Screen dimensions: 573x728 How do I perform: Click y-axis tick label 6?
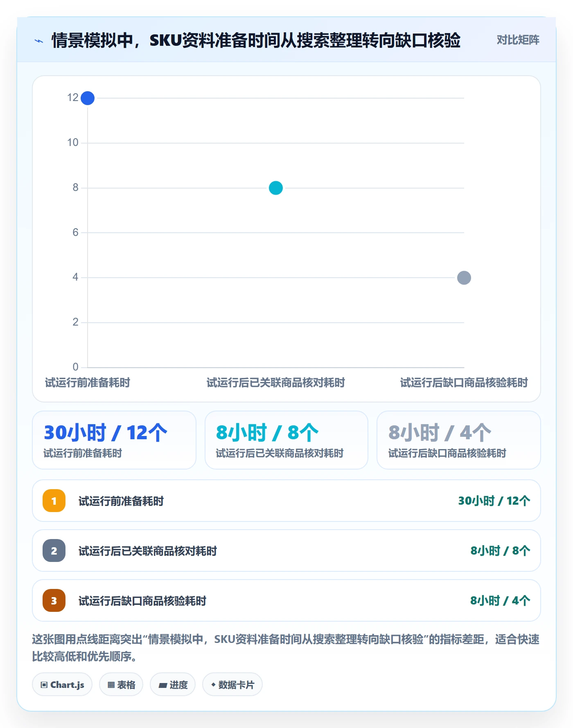tap(75, 233)
